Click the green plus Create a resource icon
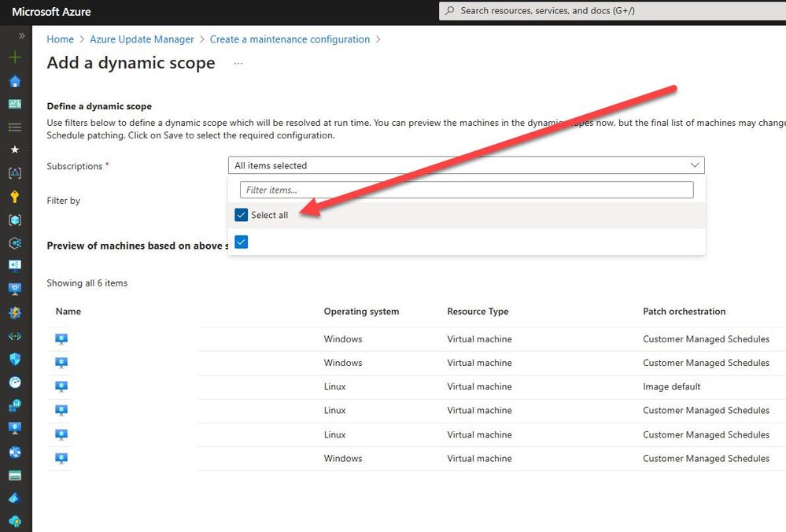786x532 pixels. [15, 57]
